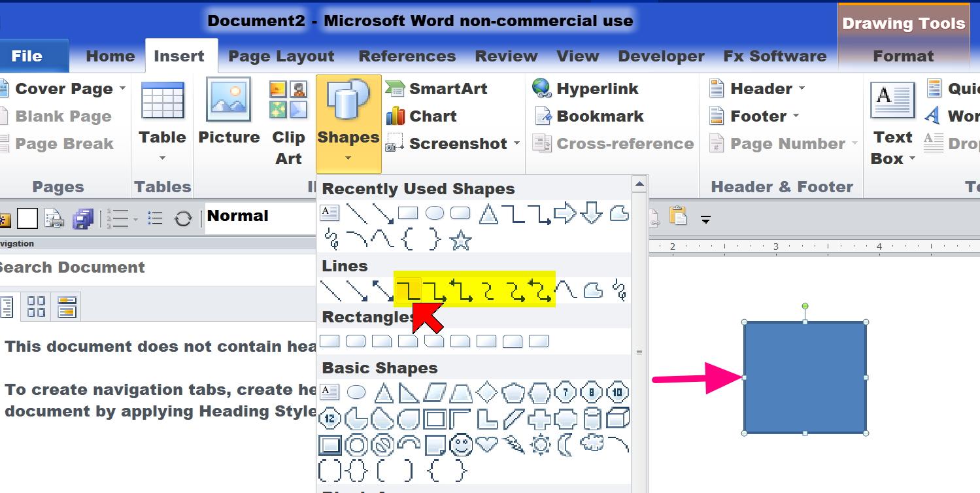The image size is (980, 493).
Task: Insert a Hyperlink
Action: click(585, 89)
